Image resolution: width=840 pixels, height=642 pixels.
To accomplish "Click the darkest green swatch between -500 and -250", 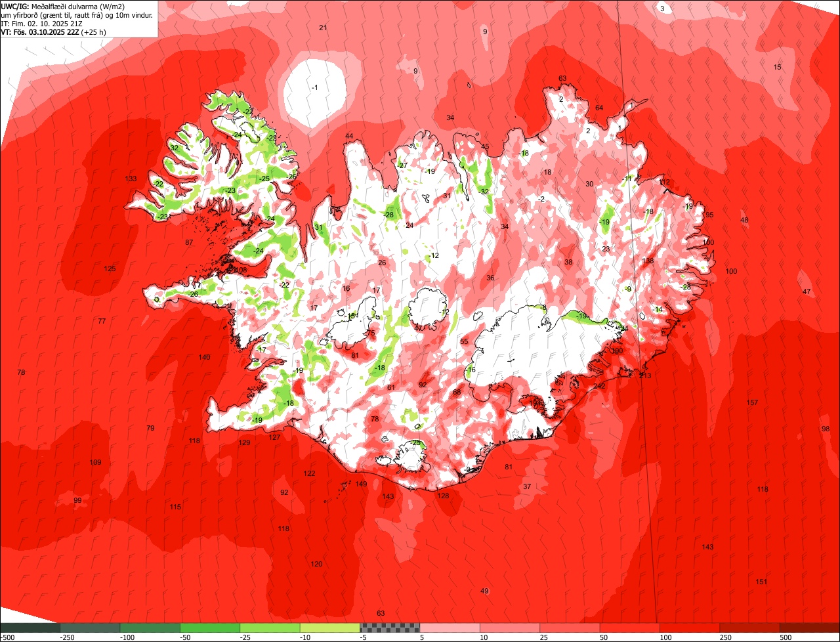I will pos(30,628).
